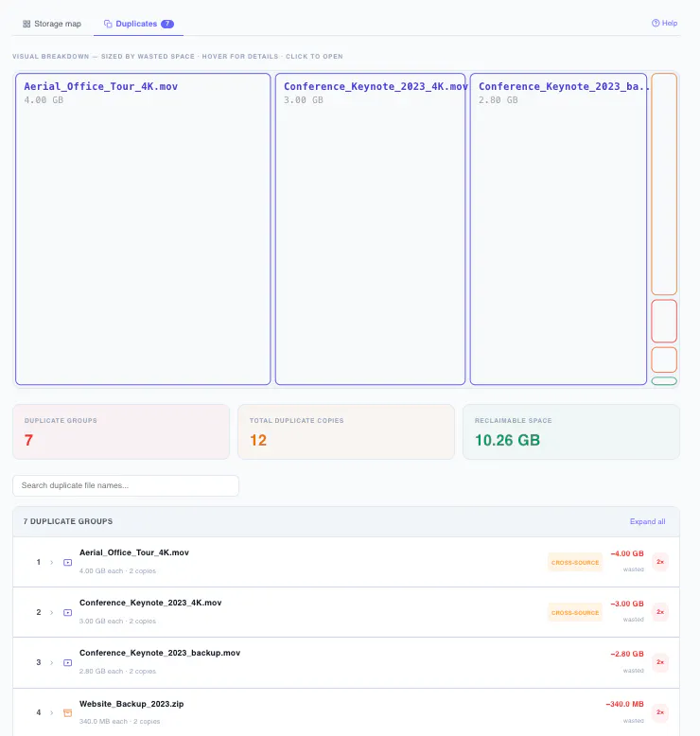Click the CROSS-SOURCE tag on Aerial_Office_Tour row
The image size is (700, 736).
tap(575, 562)
